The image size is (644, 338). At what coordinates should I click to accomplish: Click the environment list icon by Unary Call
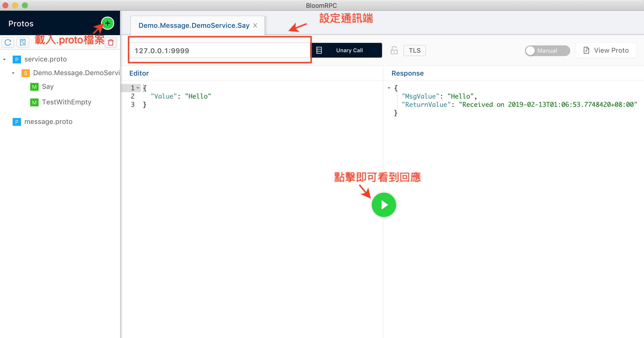tap(319, 50)
